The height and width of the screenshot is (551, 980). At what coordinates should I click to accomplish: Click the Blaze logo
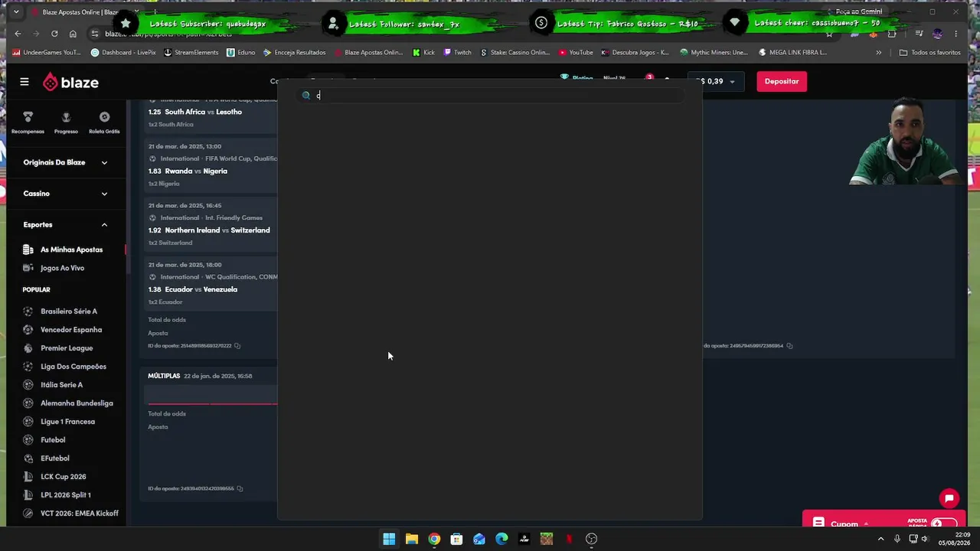70,82
